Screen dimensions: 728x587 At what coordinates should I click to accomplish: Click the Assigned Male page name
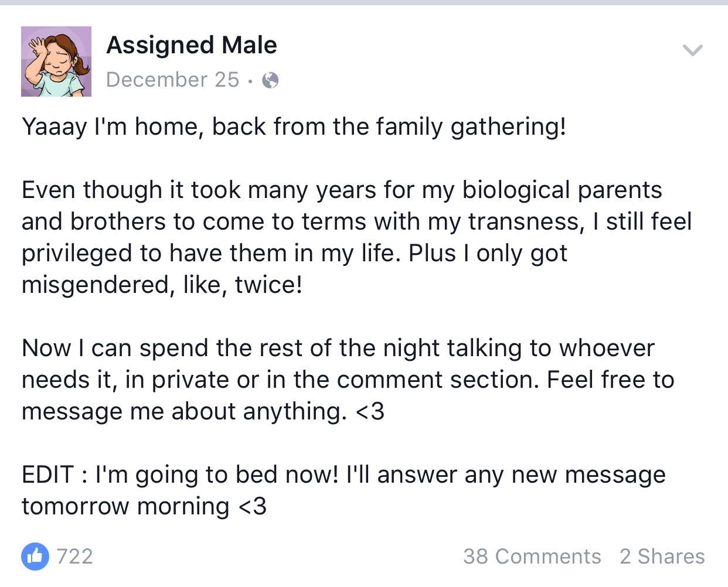[x=192, y=45]
